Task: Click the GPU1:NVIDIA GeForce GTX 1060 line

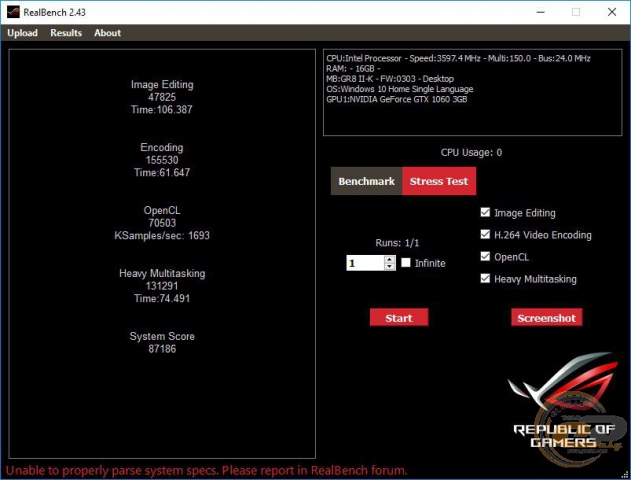Action: 397,99
